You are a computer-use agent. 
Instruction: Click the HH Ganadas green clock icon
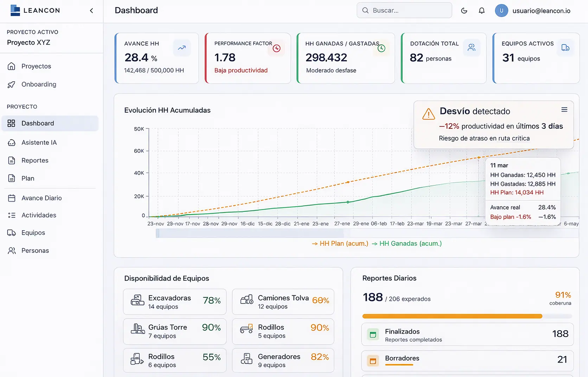pos(382,48)
